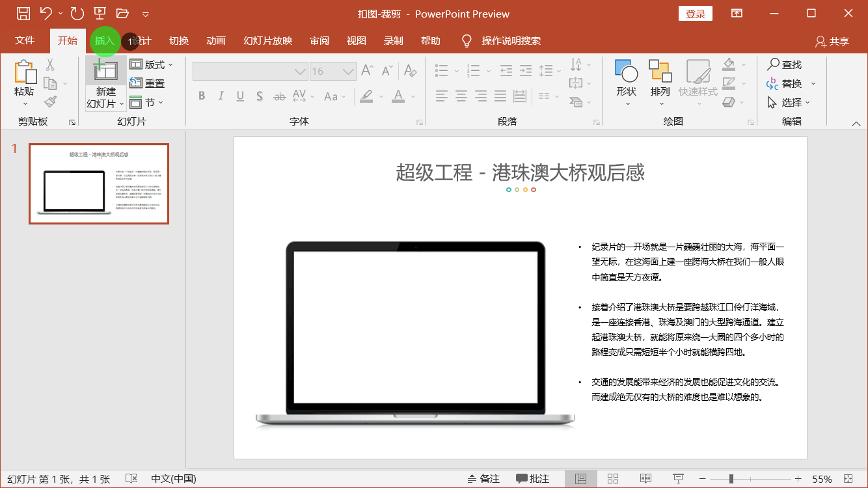Toggle Underline formatting
Image resolution: width=868 pixels, height=488 pixels.
point(240,96)
